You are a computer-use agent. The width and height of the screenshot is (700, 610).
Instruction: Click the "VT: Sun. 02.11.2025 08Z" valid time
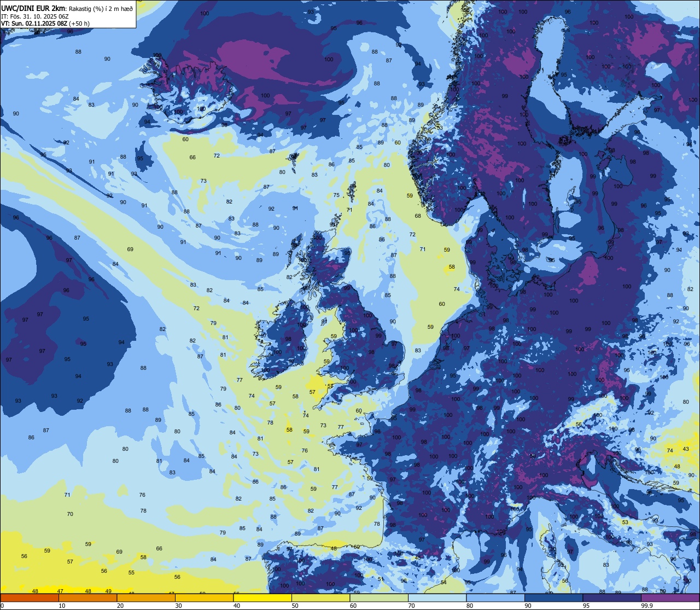coord(34,24)
